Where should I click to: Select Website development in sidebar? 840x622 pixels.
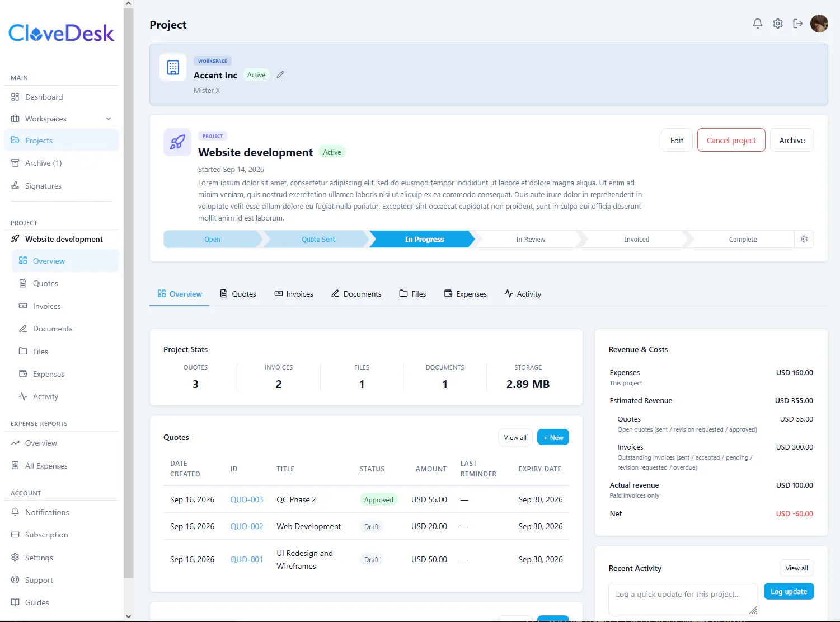(62, 239)
